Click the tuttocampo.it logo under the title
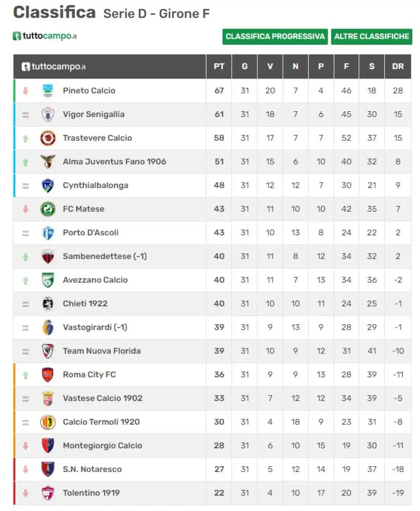Screen dimensions: 420x511 [x=45, y=36]
